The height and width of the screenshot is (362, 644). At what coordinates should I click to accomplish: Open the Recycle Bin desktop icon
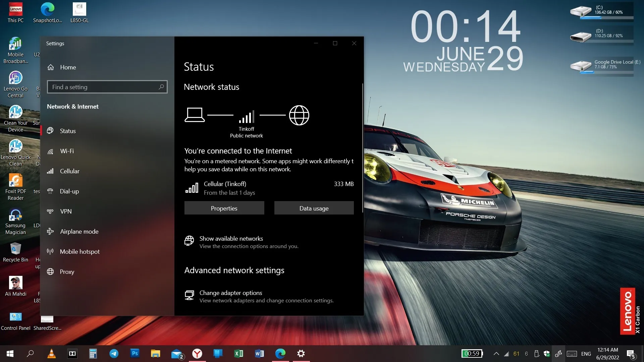15,252
